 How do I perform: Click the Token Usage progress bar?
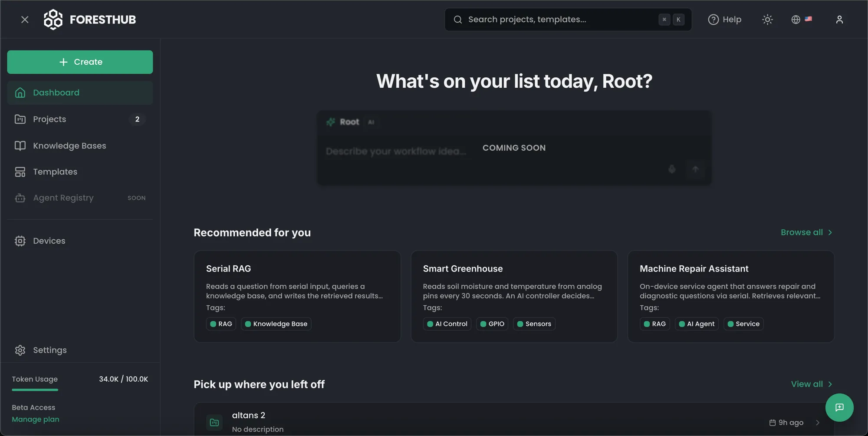pyautogui.click(x=35, y=390)
